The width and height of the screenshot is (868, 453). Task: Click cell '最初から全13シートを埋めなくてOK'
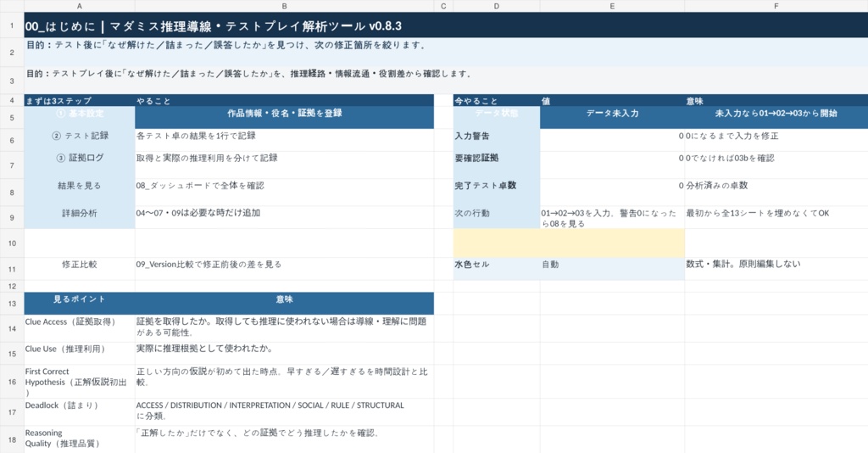click(x=776, y=217)
